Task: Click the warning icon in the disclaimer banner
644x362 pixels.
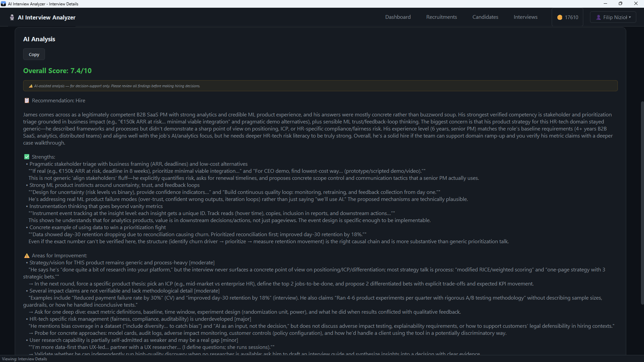Action: [31, 86]
